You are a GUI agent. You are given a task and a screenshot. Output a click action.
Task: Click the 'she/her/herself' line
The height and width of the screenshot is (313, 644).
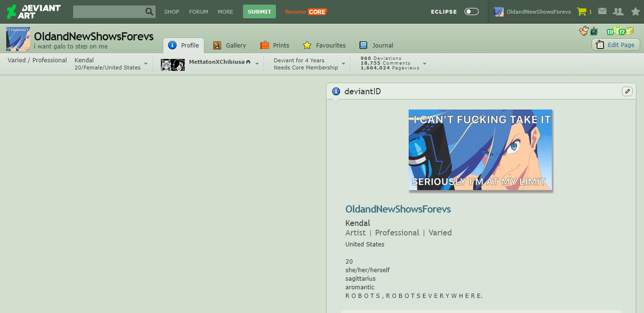(367, 270)
